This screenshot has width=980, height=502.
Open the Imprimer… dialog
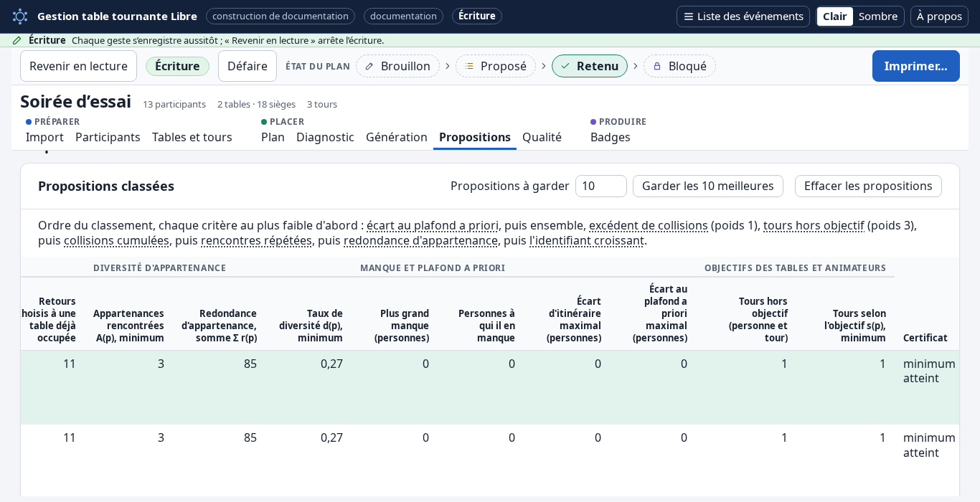coord(915,66)
